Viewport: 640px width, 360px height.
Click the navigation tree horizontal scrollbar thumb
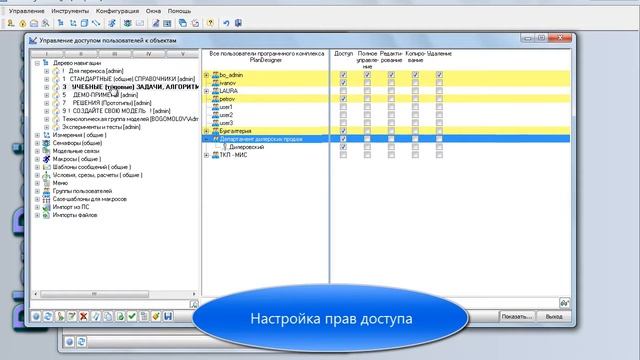[x=94, y=294]
